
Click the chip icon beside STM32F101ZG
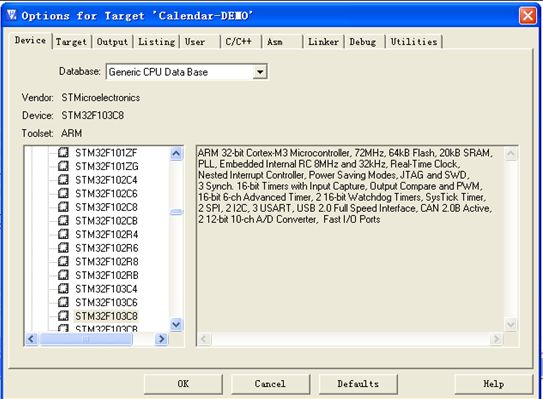pos(63,166)
